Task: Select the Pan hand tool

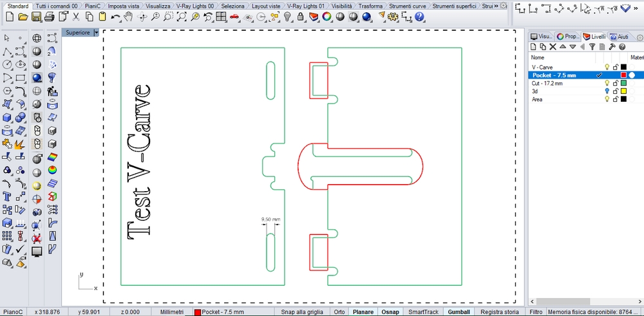Action: pyautogui.click(x=129, y=17)
